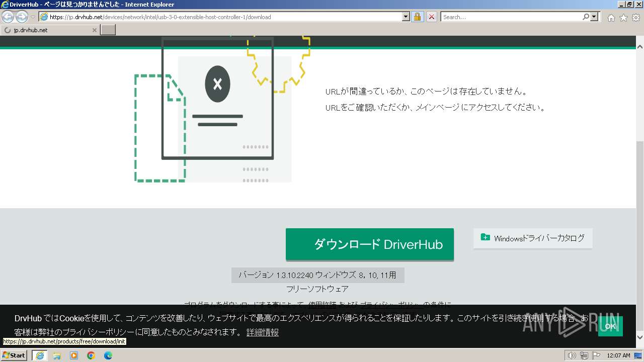Screen dimensions: 644x362
Task: Go forward with the browser Forward arrow
Action: (22, 17)
